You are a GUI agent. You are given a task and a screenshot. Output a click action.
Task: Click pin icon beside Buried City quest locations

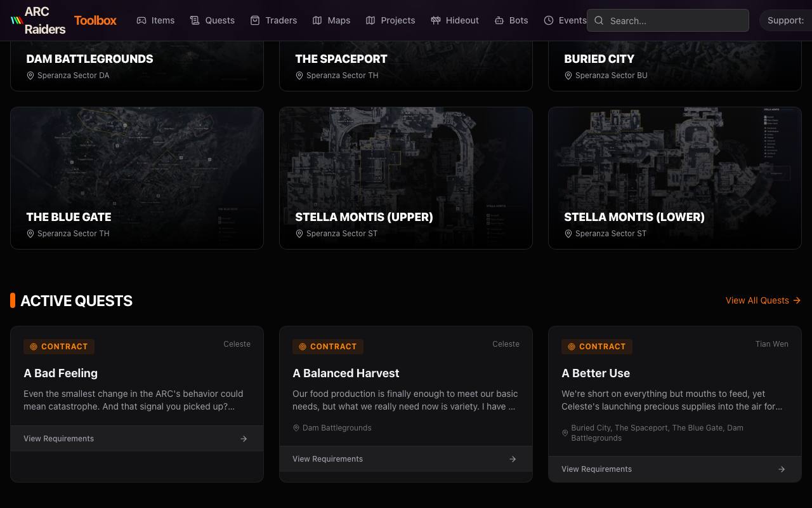(565, 433)
